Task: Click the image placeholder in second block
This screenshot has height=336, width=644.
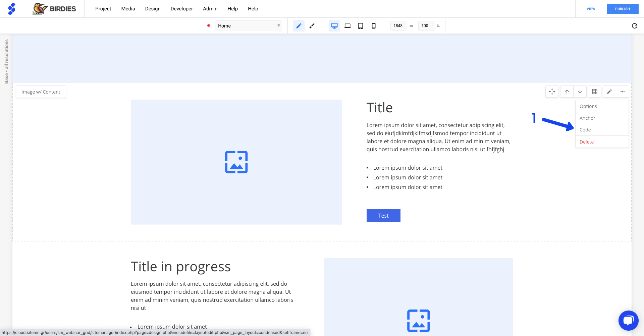Action: (418, 297)
